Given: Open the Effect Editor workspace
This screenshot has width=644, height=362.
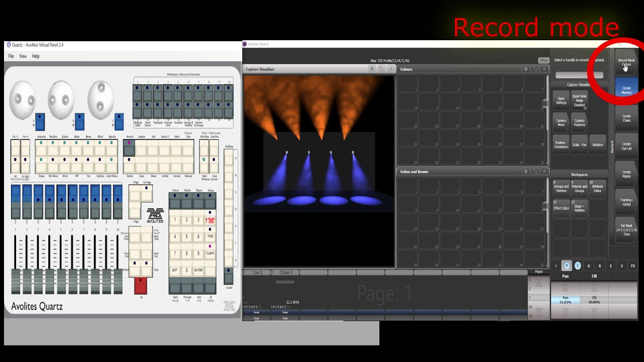Looking at the screenshot, I should click(561, 208).
